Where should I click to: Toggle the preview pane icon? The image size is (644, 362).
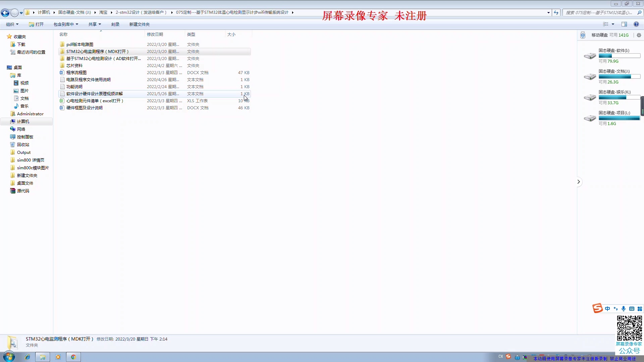coord(624,24)
